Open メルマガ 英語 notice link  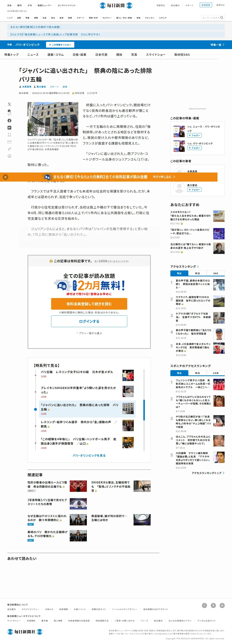116,35
